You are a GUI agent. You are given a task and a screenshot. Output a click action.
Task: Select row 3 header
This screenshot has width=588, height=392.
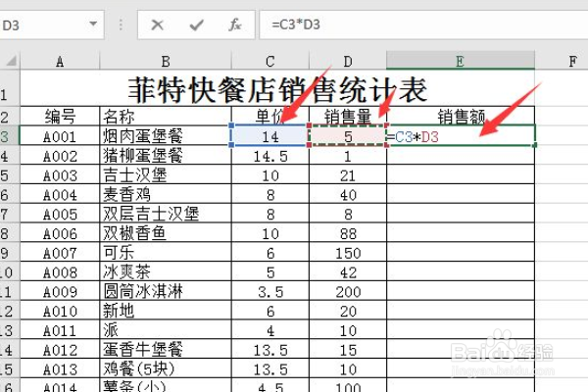tap(10, 136)
